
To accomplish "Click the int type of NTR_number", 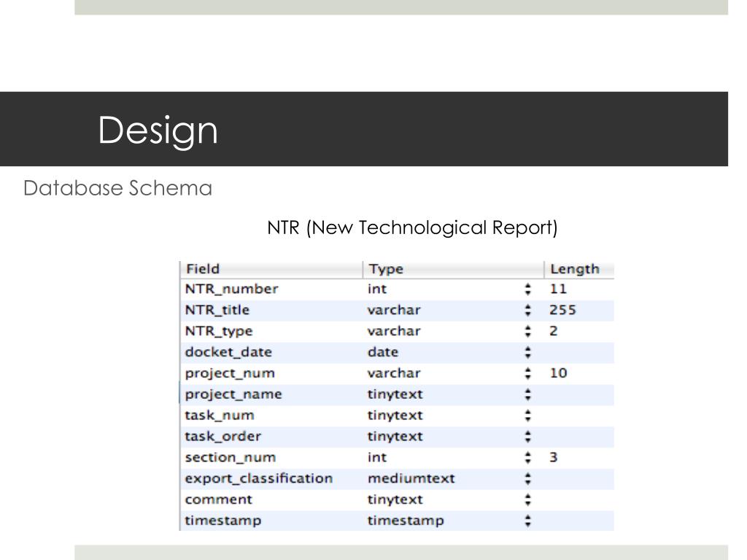I will click(x=377, y=289).
